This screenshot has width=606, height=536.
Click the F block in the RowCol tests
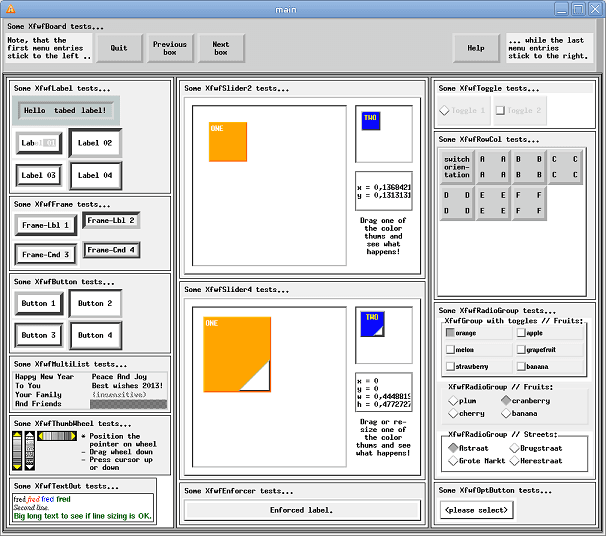529,203
